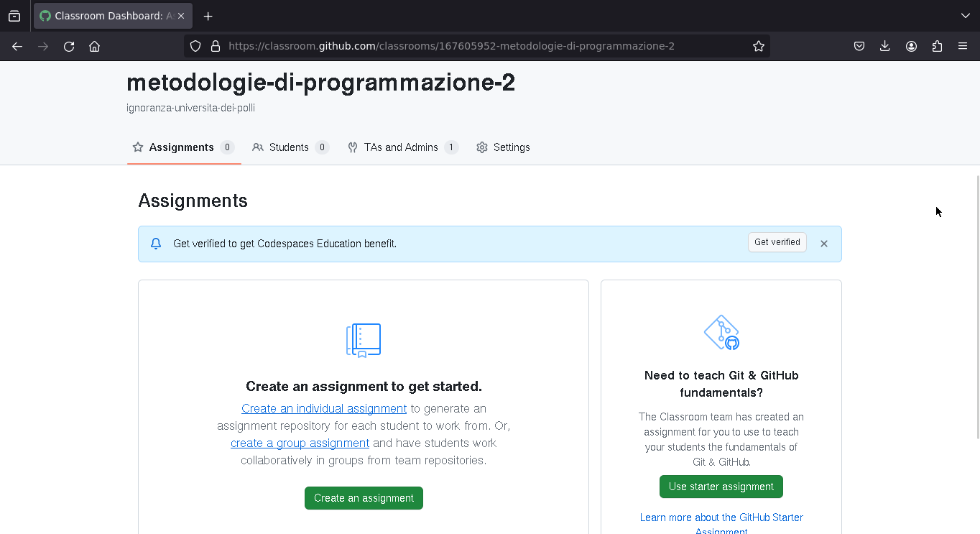The width and height of the screenshot is (980, 534).
Task: Open a new browser tab
Action: [208, 16]
